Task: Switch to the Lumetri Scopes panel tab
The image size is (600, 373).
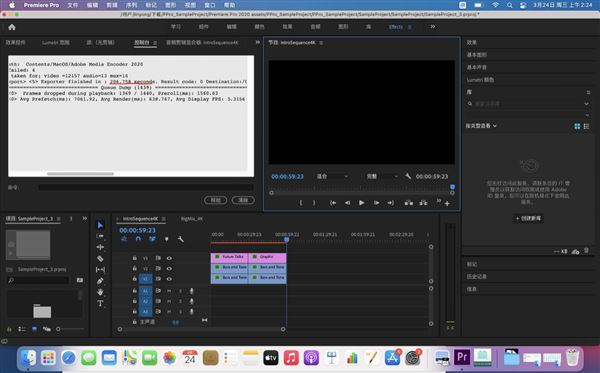Action: (56, 42)
